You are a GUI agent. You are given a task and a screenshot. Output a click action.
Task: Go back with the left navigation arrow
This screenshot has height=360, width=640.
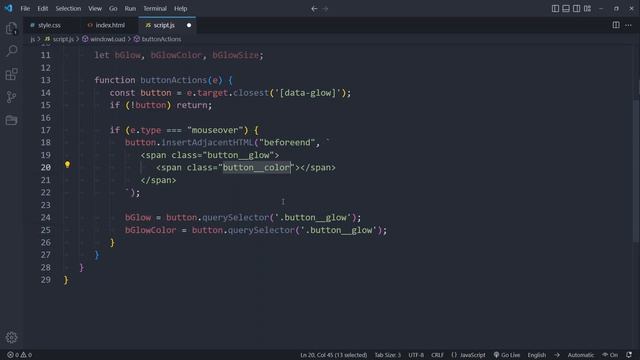[314, 9]
